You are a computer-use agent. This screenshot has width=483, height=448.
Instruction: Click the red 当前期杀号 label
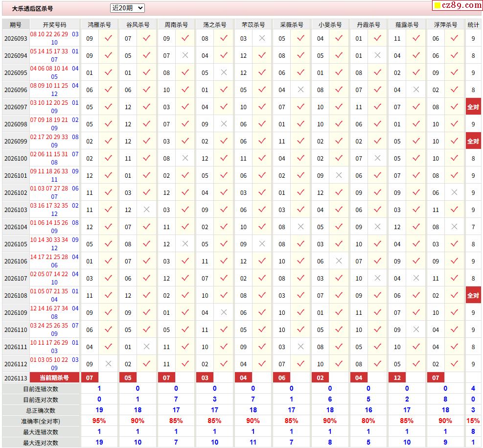click(54, 378)
